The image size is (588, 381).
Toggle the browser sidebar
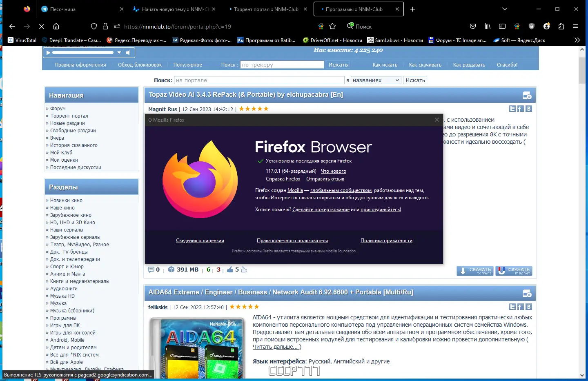click(502, 27)
